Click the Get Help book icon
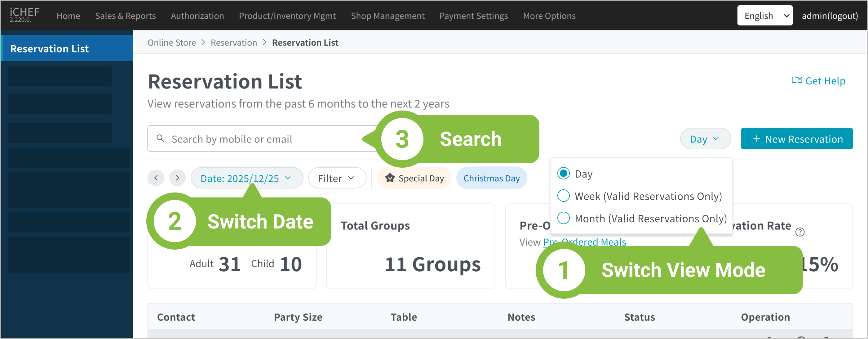This screenshot has height=339, width=868. (797, 80)
